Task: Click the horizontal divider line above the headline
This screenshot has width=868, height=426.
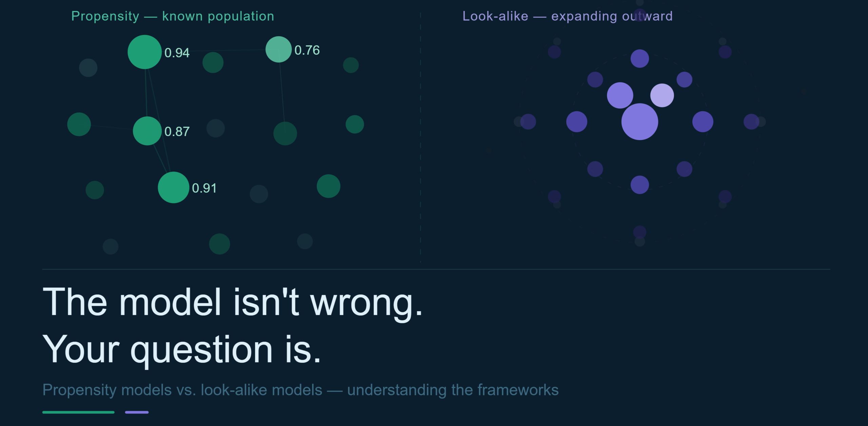Action: pyautogui.click(x=436, y=269)
